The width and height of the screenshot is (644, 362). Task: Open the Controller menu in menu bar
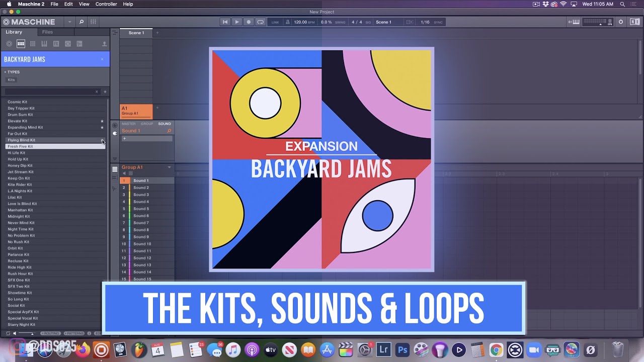[106, 4]
